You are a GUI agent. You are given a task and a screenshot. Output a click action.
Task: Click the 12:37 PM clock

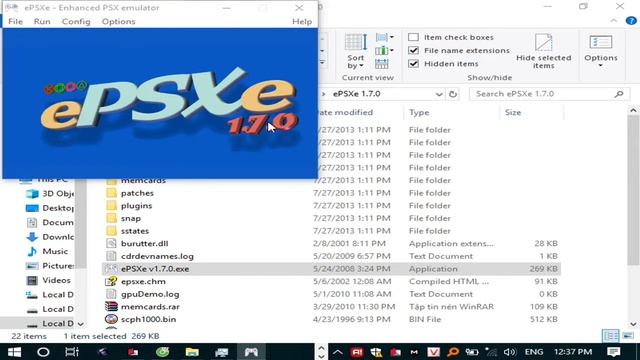(x=573, y=352)
